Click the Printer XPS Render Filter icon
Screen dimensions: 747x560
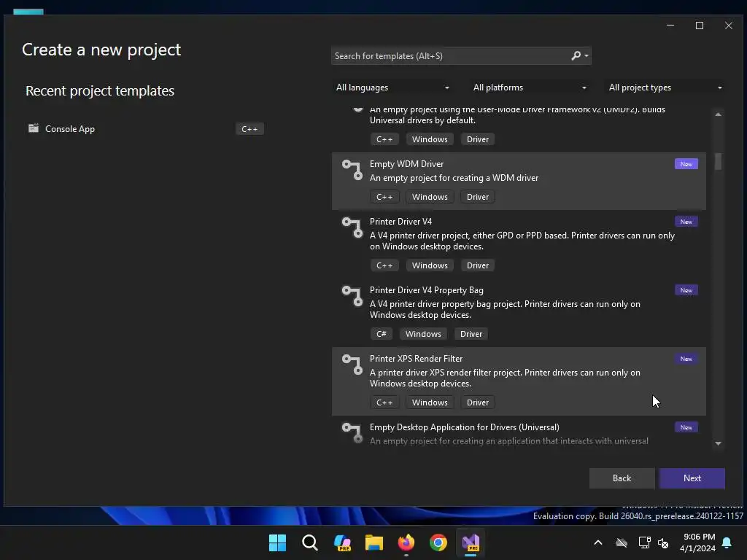[352, 365]
